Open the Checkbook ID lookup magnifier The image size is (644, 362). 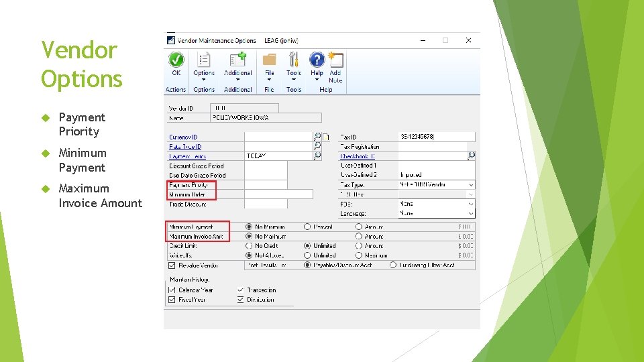click(x=471, y=156)
